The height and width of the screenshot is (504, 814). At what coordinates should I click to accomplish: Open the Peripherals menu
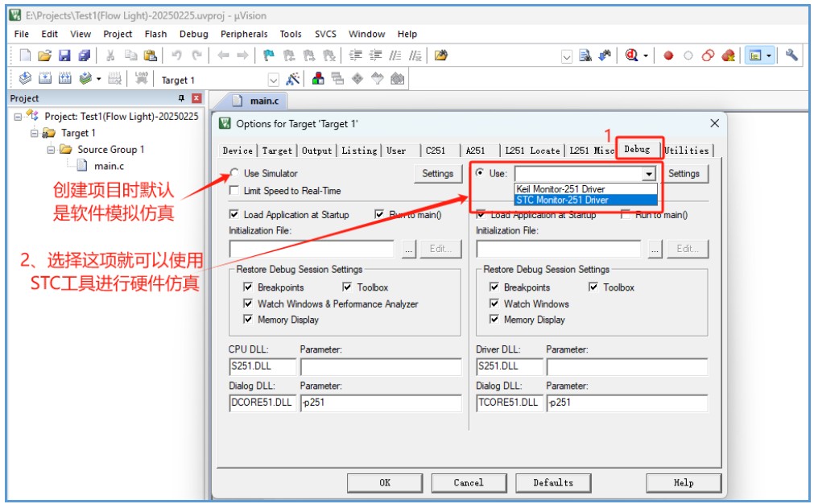pos(244,34)
